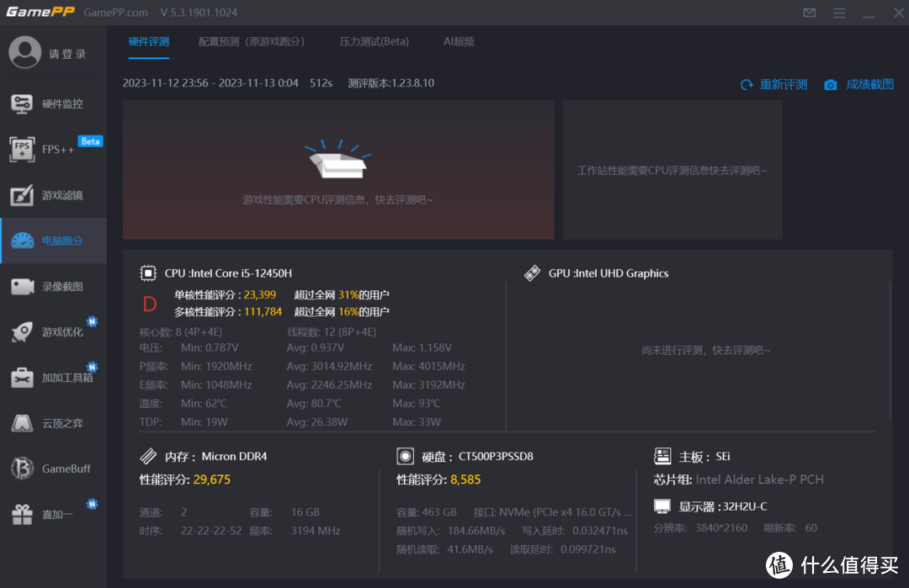Click disk score 8,585
Screen dimensions: 909x588
pos(465,479)
